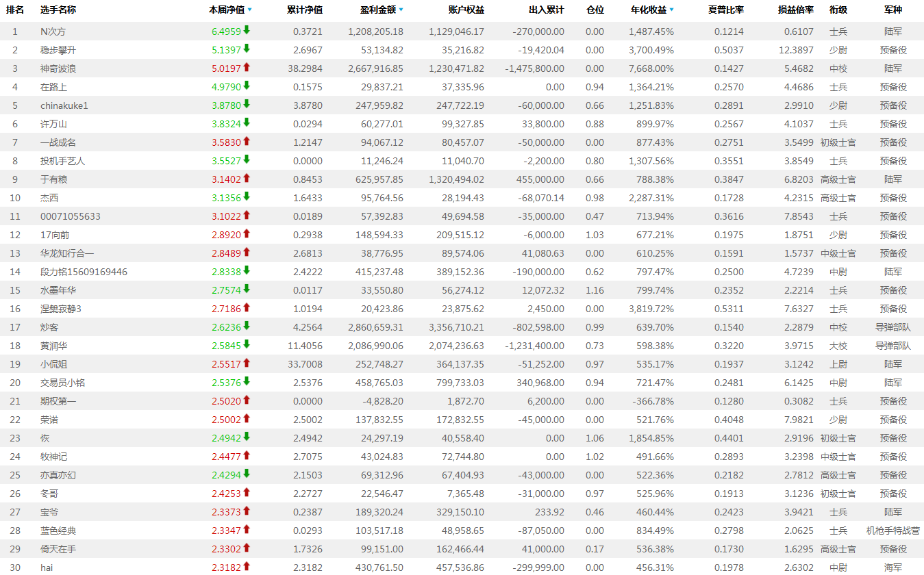This screenshot has height=575, width=924.
Task: Open contestant name 投机手艺人
Action: click(x=62, y=161)
